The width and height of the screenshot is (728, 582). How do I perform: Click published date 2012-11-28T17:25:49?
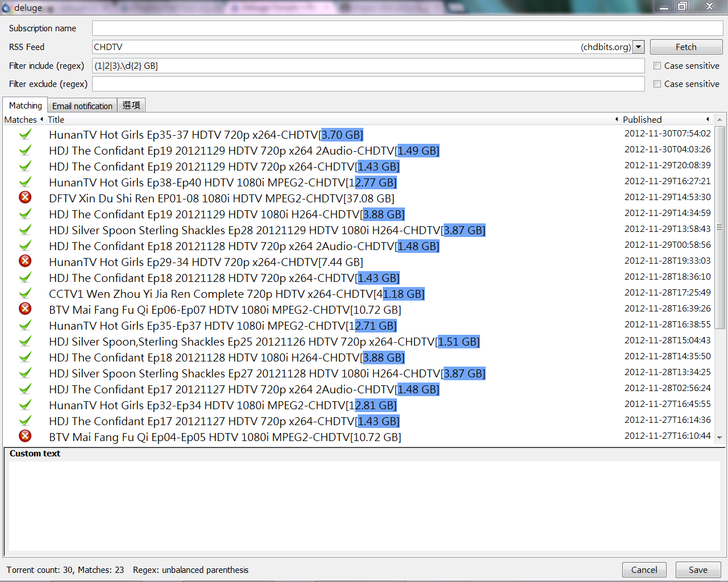pos(667,293)
